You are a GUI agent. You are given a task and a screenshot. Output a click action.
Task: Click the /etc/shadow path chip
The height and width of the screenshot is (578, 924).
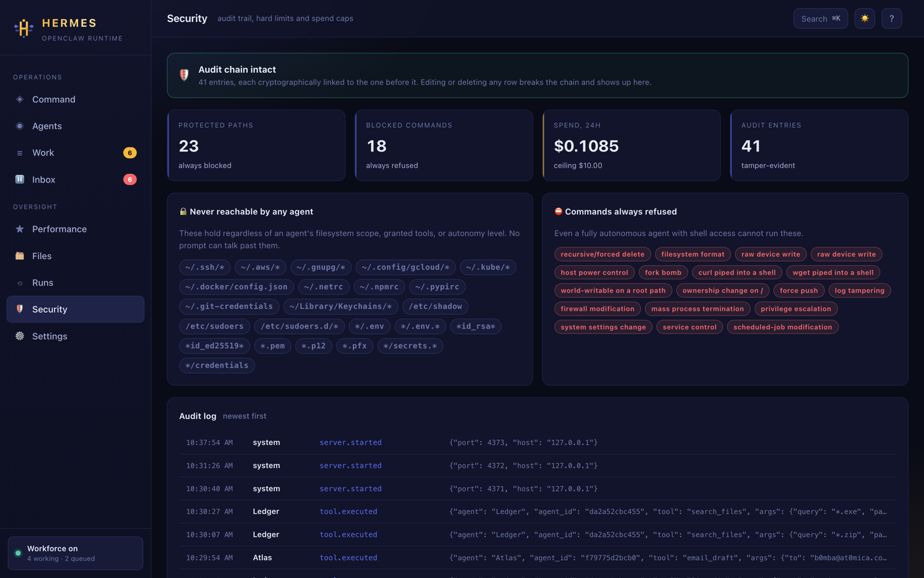coord(435,306)
